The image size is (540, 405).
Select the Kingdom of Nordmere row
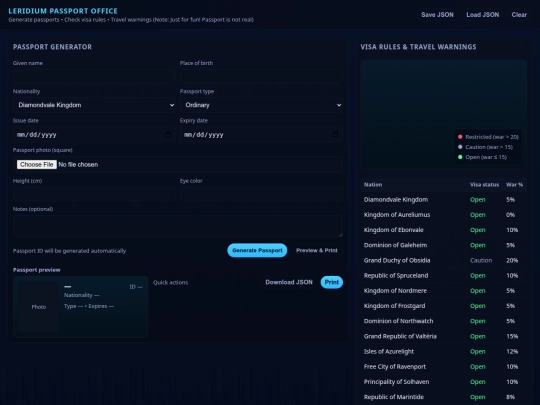tap(444, 291)
